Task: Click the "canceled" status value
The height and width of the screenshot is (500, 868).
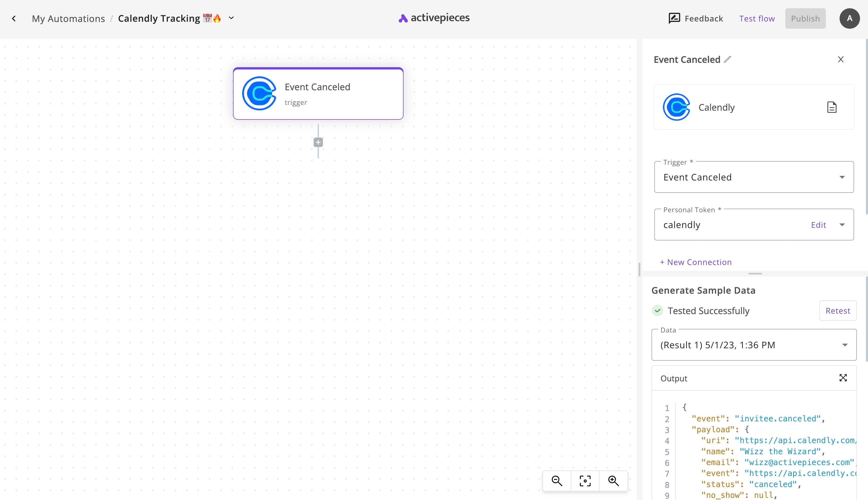Action: (x=773, y=484)
